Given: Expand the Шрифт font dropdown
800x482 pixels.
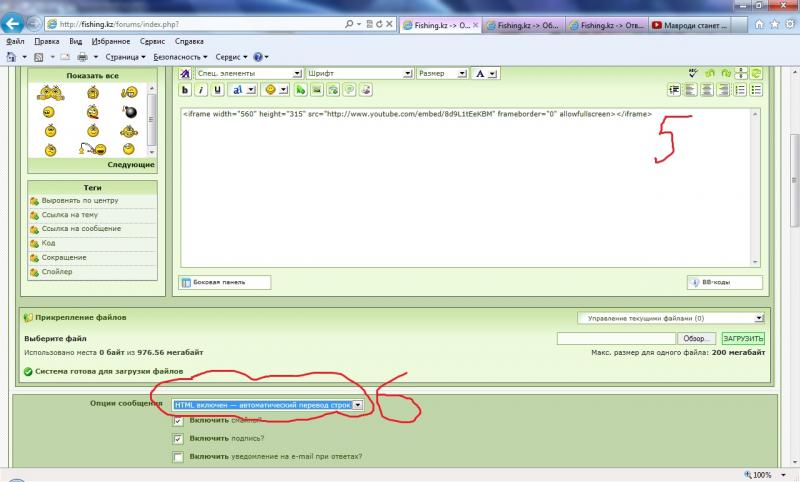Looking at the screenshot, I should click(407, 73).
